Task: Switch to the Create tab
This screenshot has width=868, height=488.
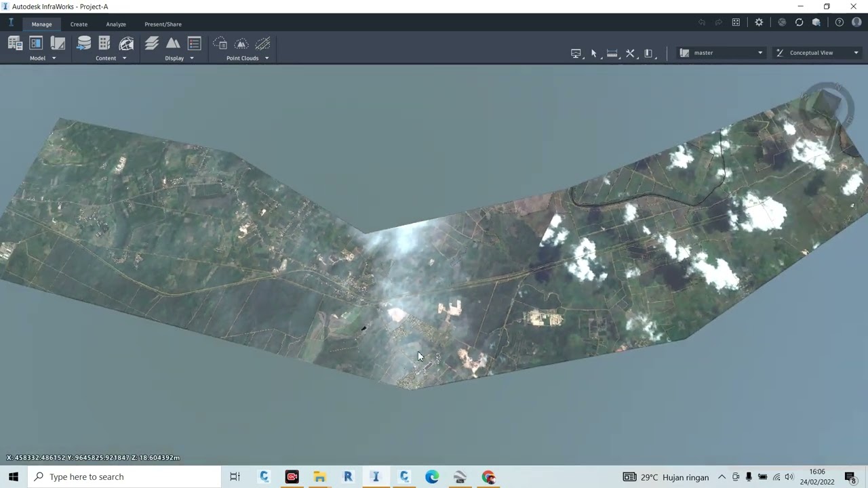Action: point(79,24)
